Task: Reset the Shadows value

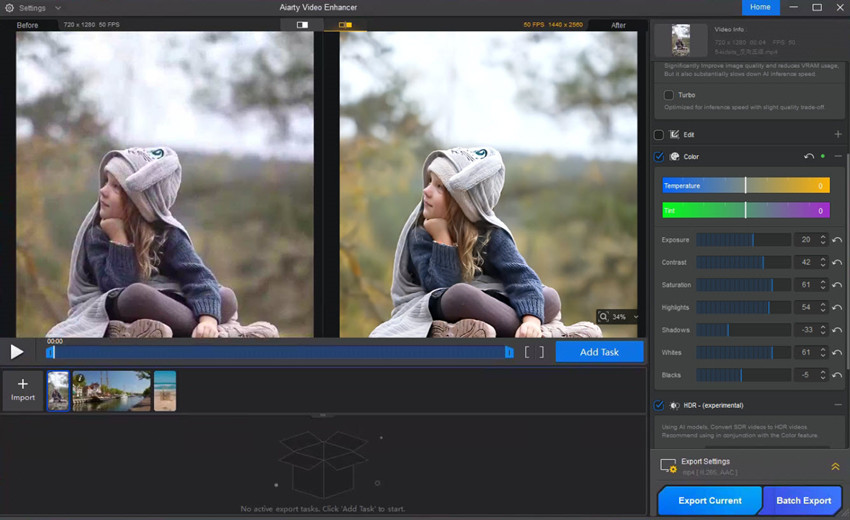Action: (837, 330)
